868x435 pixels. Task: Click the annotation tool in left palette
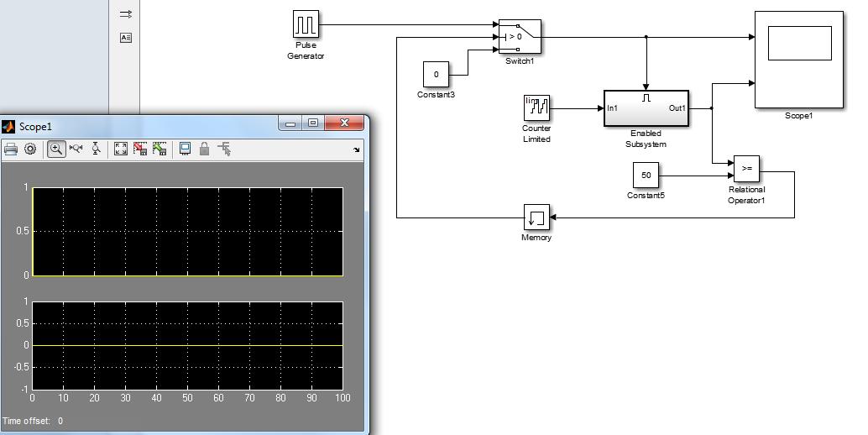pos(126,38)
